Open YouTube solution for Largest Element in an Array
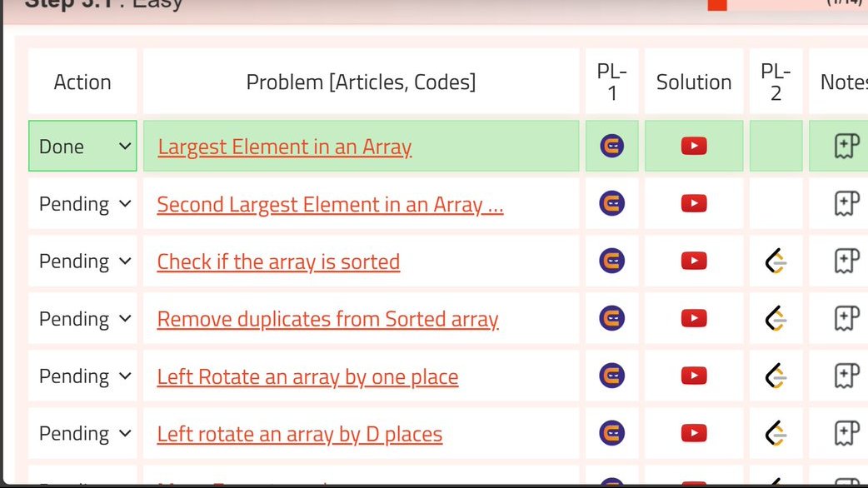The image size is (868, 488). tap(693, 144)
